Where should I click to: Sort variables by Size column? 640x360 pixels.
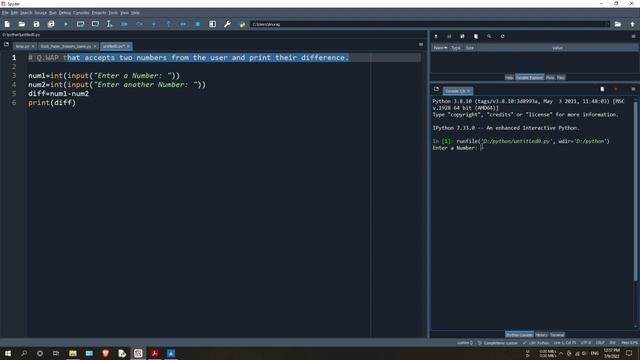click(470, 48)
